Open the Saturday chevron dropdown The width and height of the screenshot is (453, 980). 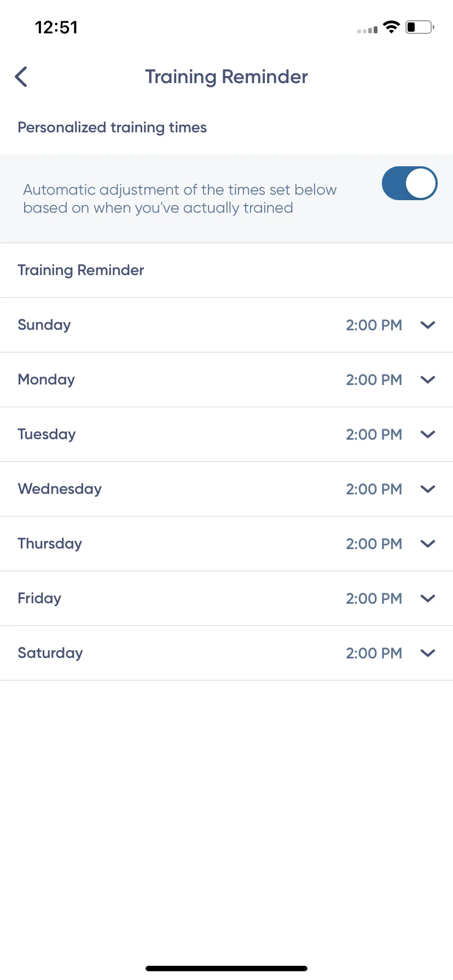pos(428,653)
